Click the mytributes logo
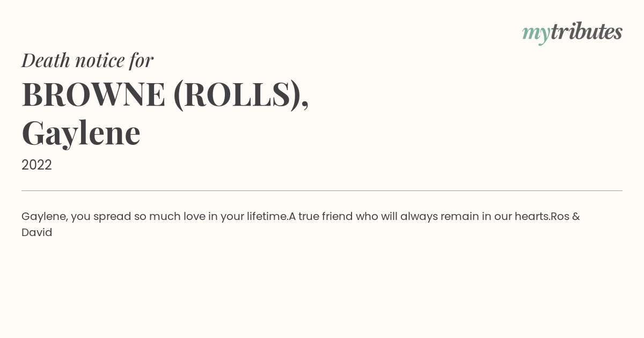 point(572,32)
